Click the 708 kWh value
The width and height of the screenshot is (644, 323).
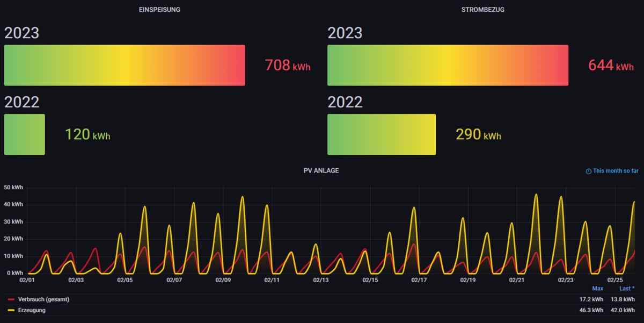tap(288, 66)
